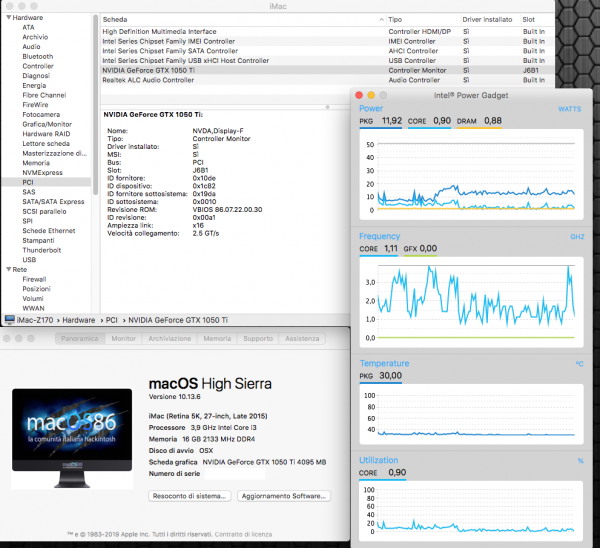Select Lettore scheda in the sidebar
The height and width of the screenshot is (548, 600).
46,144
